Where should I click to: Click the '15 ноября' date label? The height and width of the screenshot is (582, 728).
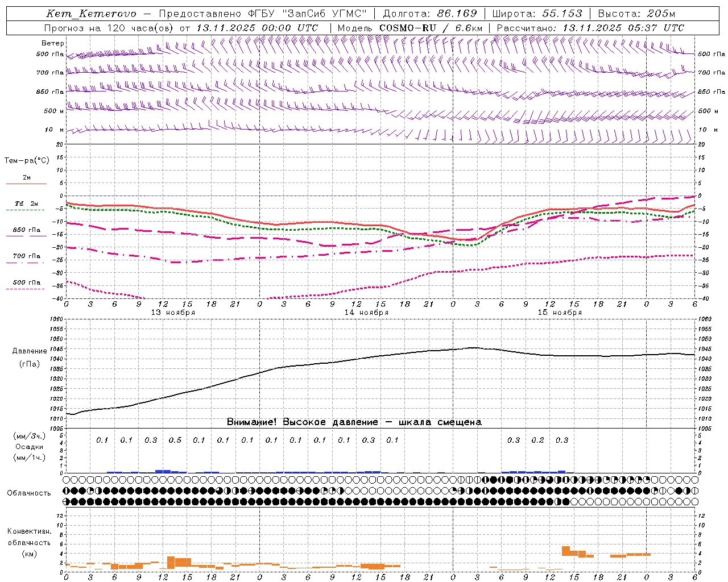(x=560, y=313)
